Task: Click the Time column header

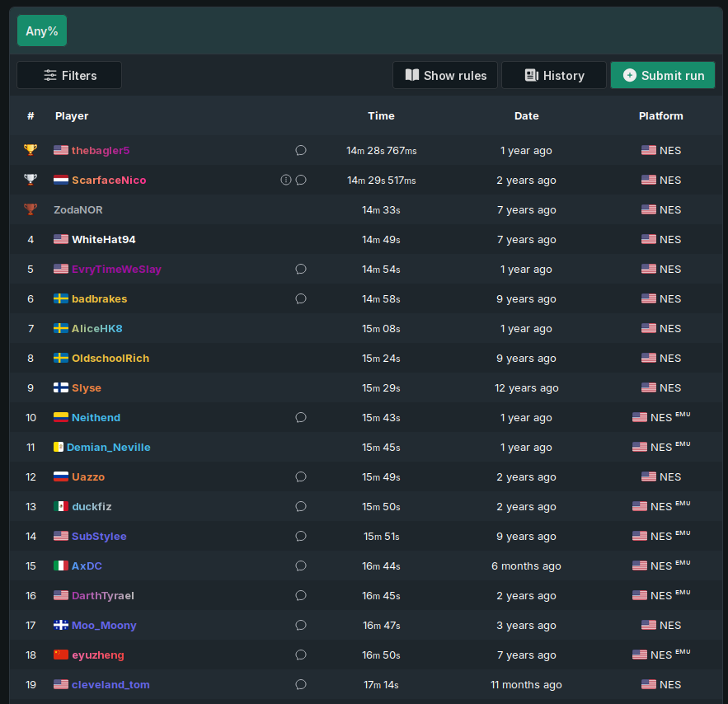Action: [381, 116]
